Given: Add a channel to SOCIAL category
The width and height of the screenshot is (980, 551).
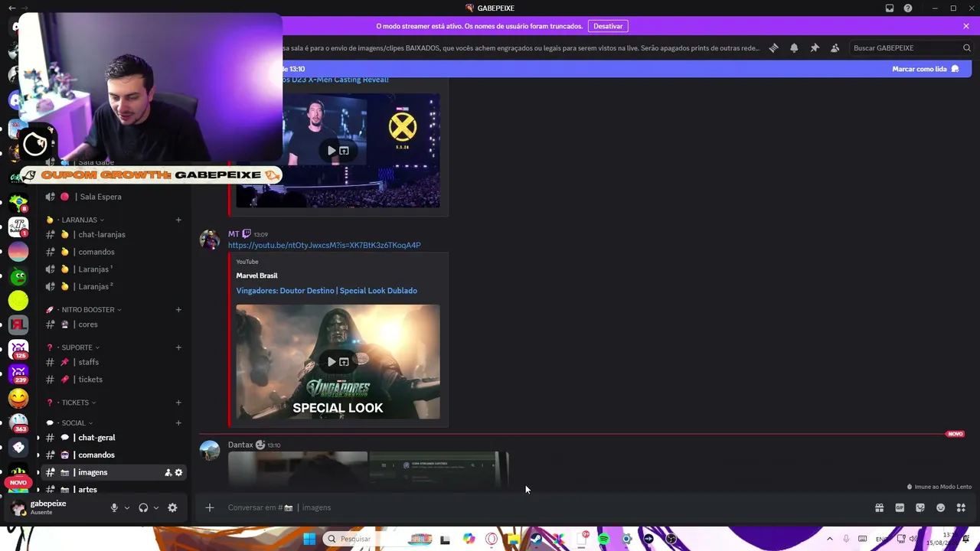Looking at the screenshot, I should click(178, 423).
